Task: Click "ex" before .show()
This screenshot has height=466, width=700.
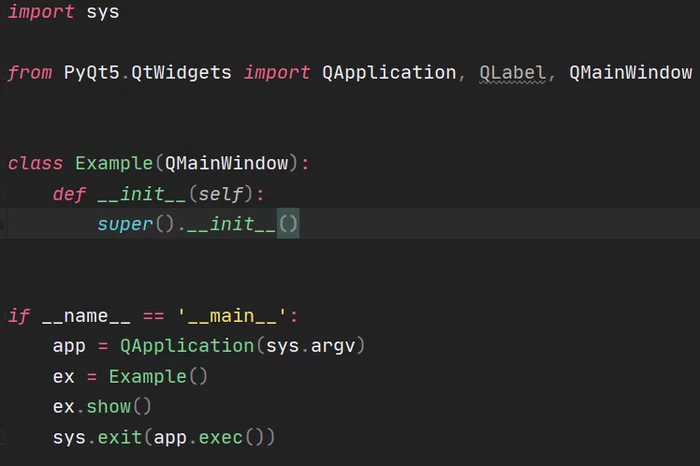Action: click(63, 407)
